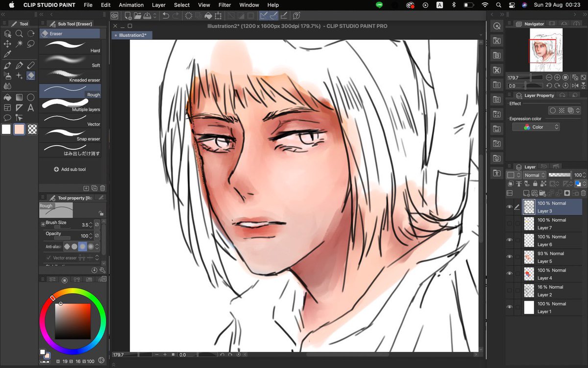The height and width of the screenshot is (368, 588).
Task: Switch to the Illustration2* canvas tab
Action: (x=132, y=35)
